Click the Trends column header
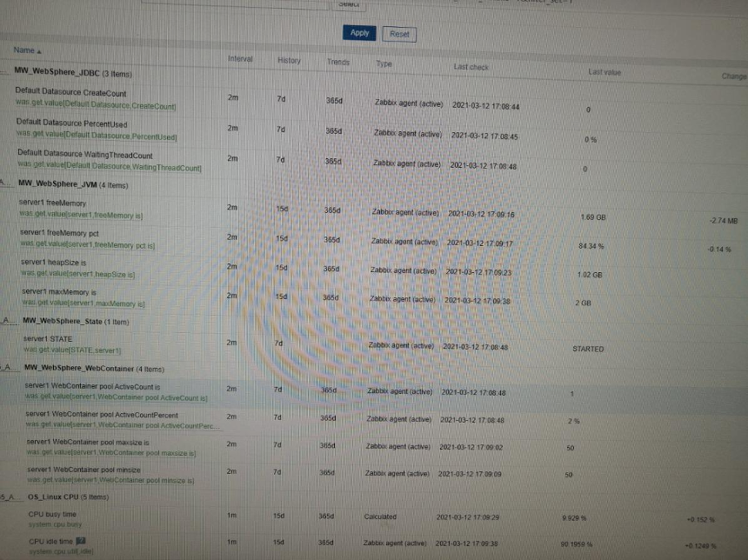This screenshot has height=560, width=748. 338,62
